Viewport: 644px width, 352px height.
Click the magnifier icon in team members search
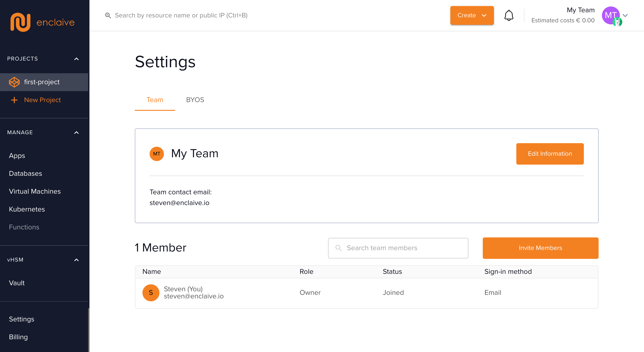click(x=339, y=248)
